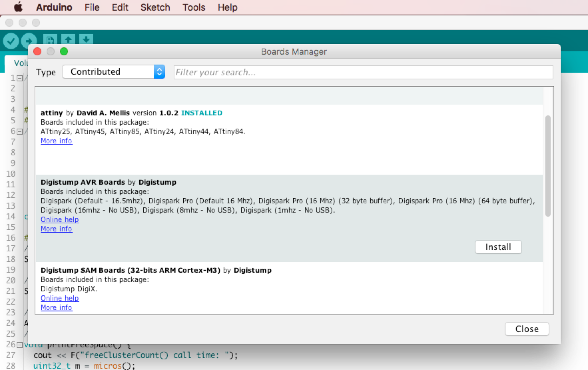The height and width of the screenshot is (370, 588).
Task: Select the attiny package title text
Action: point(52,113)
